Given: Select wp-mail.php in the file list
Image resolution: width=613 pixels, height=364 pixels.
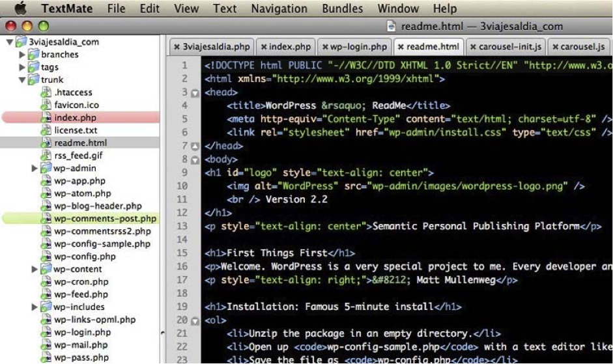Looking at the screenshot, I should point(81,345).
